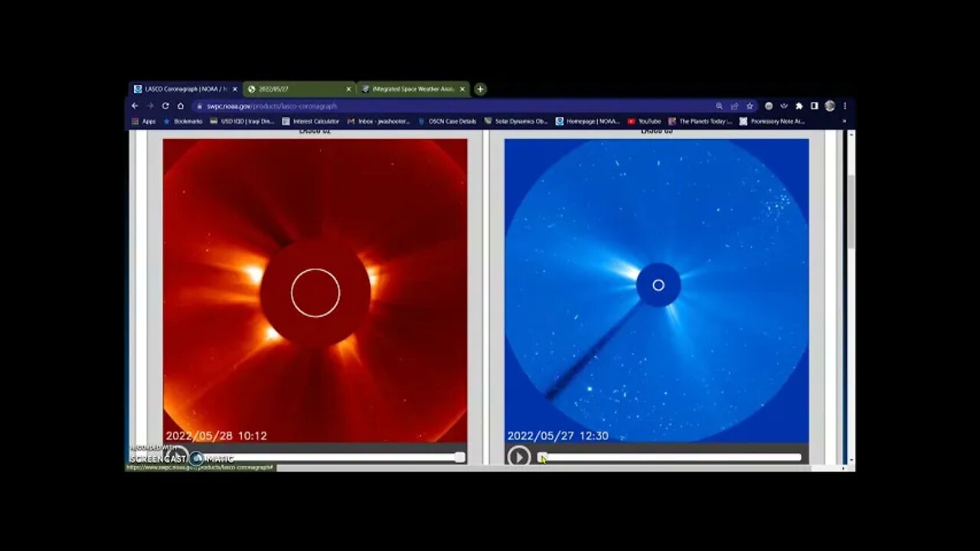Reload the LASCO Coronagraph page
The width and height of the screenshot is (980, 551).
165,106
